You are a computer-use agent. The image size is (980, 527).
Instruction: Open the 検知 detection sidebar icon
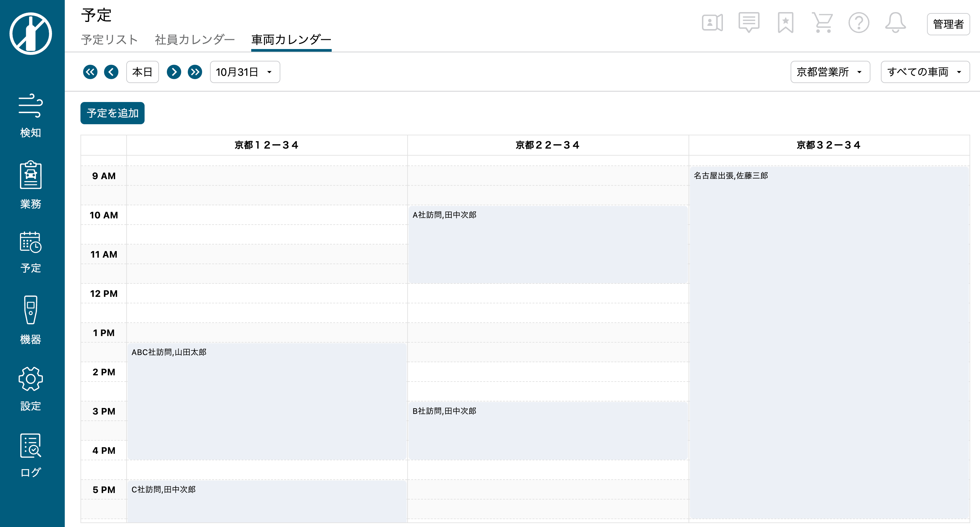(30, 105)
